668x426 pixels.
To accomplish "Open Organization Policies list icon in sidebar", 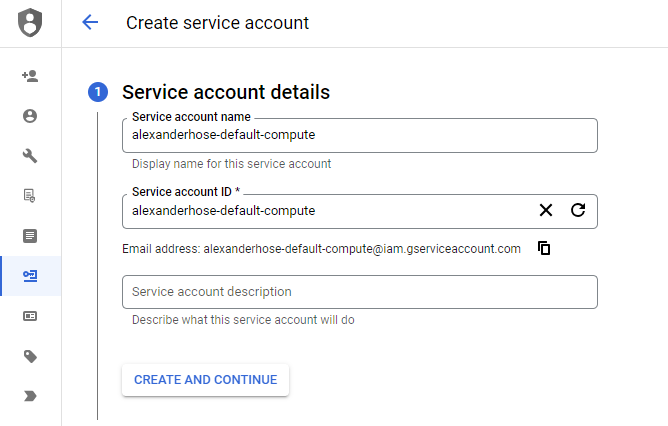I will click(x=30, y=236).
